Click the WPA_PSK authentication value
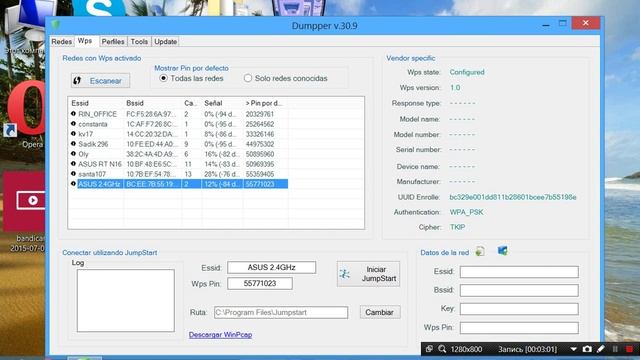This screenshot has height=360, width=640. click(x=467, y=212)
